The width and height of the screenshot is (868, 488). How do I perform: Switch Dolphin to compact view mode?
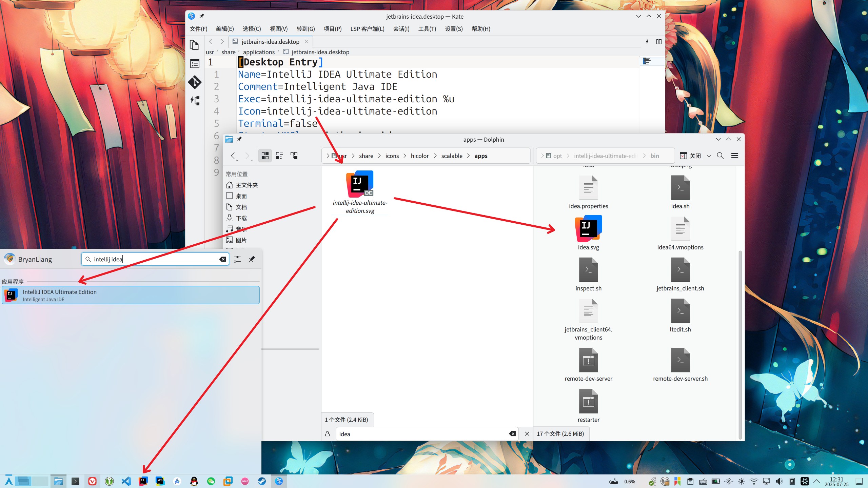pyautogui.click(x=279, y=156)
